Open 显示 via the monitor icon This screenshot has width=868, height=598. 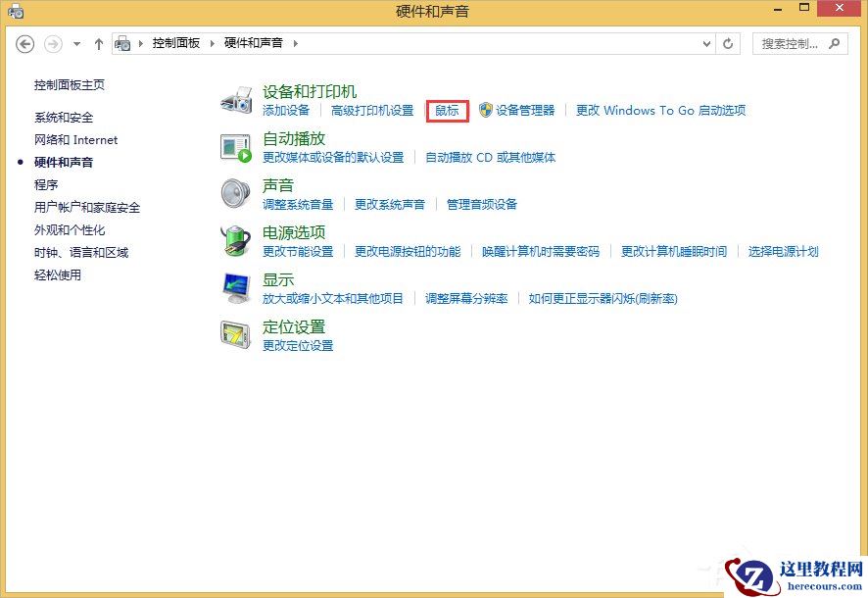235,288
